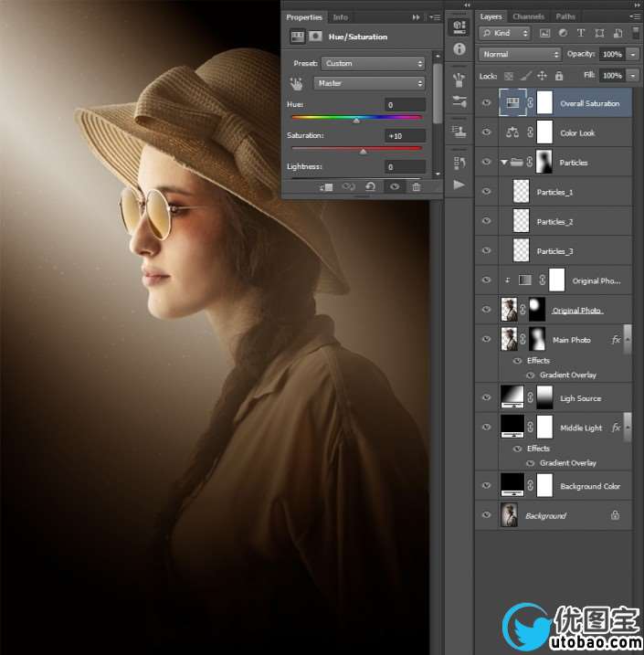644x655 pixels.
Task: Switch to the Channels tab
Action: tap(528, 16)
